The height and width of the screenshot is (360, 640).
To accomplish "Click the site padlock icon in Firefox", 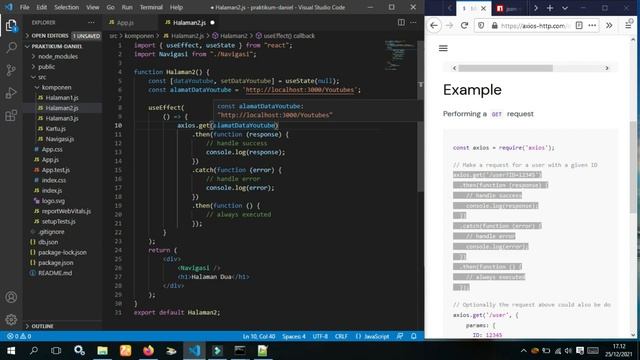I will 495,26.
